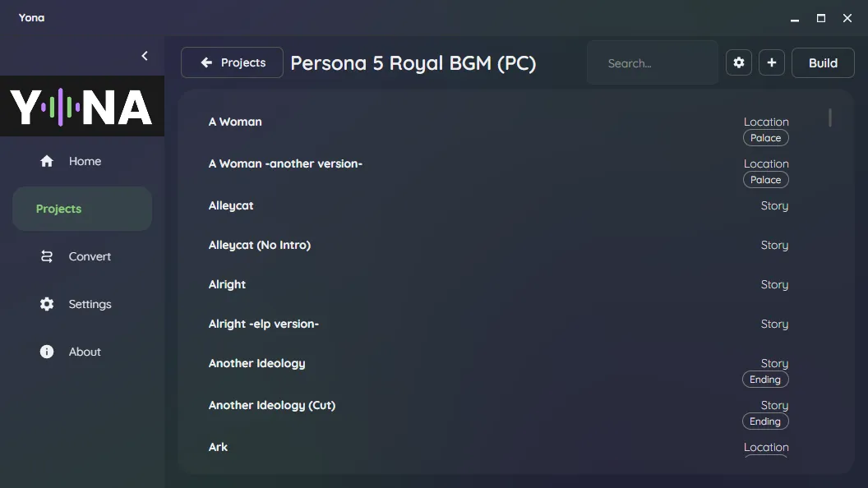Open the Convert arrows icon
868x488 pixels.
[47, 256]
